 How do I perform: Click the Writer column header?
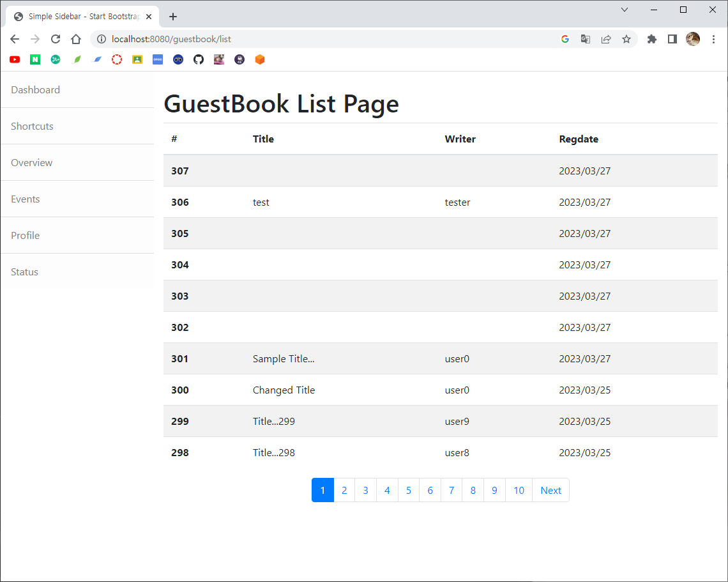(460, 139)
